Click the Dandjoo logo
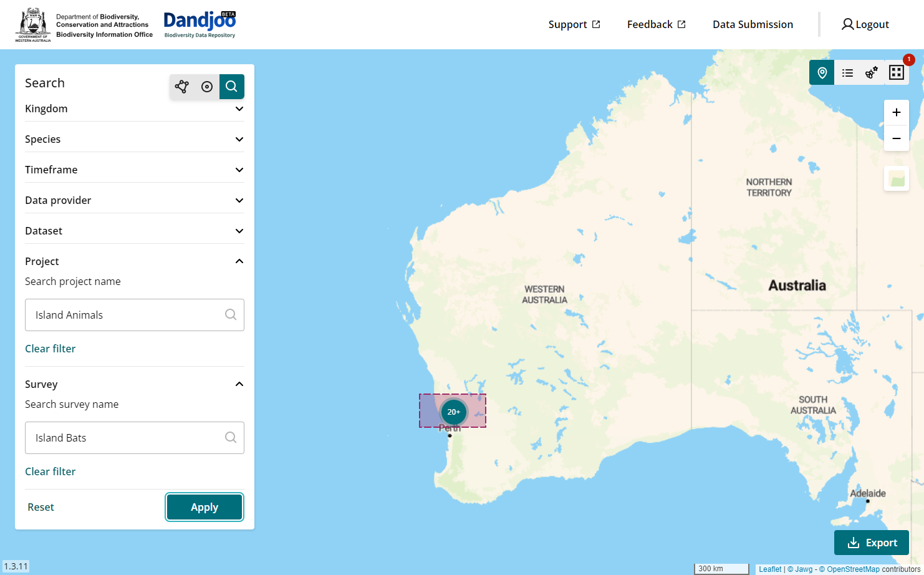The image size is (924, 575). tap(200, 24)
